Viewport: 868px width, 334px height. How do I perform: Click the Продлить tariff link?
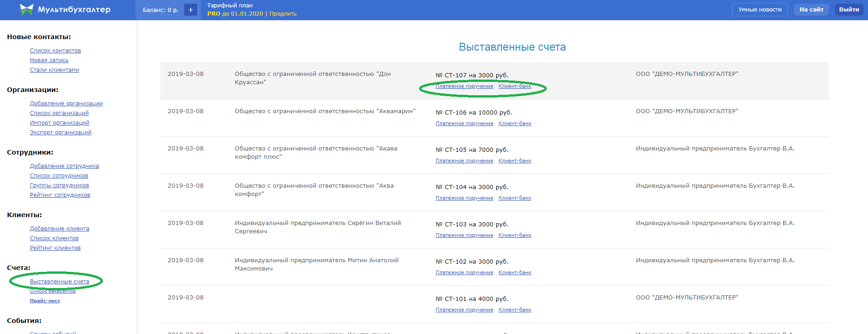coord(283,14)
